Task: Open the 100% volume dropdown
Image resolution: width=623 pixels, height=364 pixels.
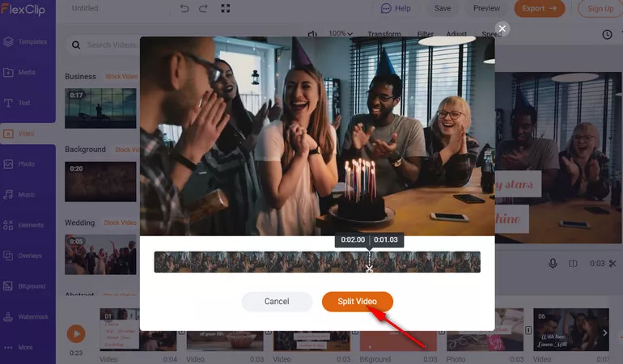Action: point(341,34)
